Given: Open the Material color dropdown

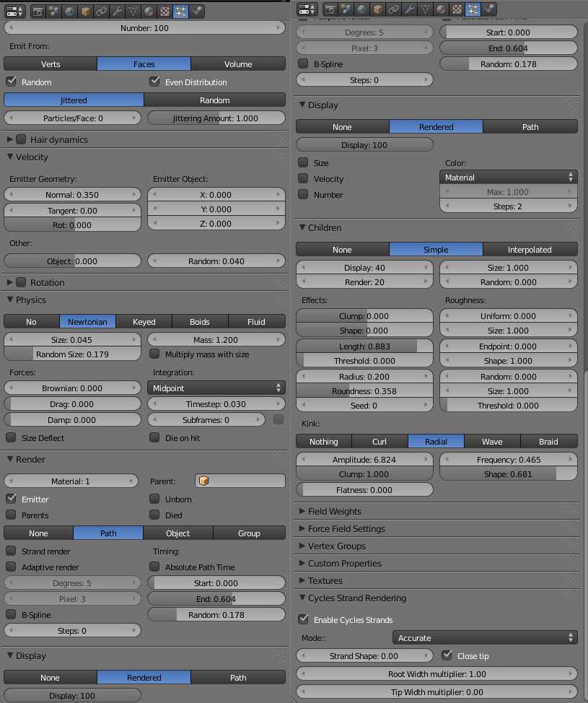Looking at the screenshot, I should pyautogui.click(x=508, y=177).
